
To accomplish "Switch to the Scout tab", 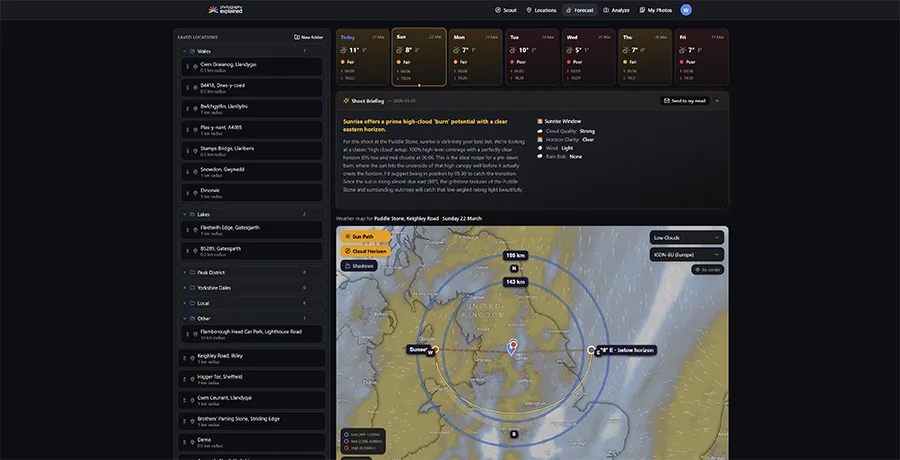I will (507, 10).
